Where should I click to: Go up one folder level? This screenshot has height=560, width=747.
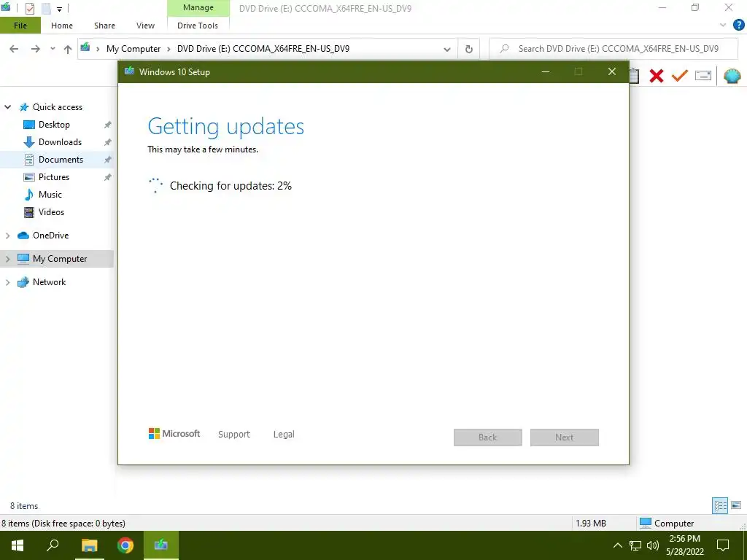[x=68, y=49]
